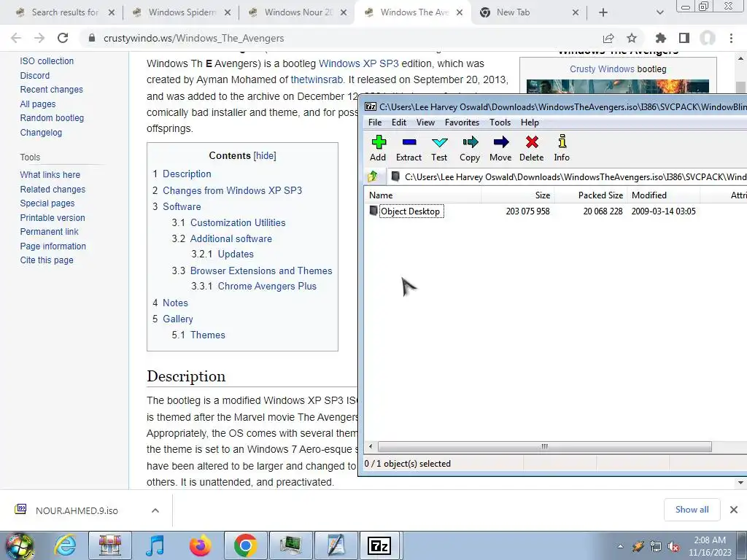Open the Chrome profile avatar

coord(708,38)
